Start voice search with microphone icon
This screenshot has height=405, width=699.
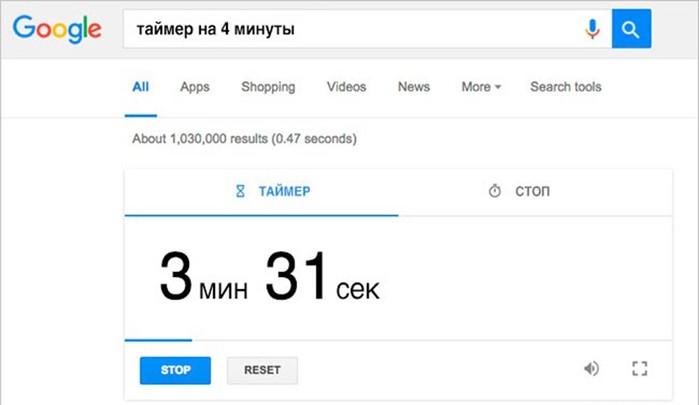[x=592, y=29]
